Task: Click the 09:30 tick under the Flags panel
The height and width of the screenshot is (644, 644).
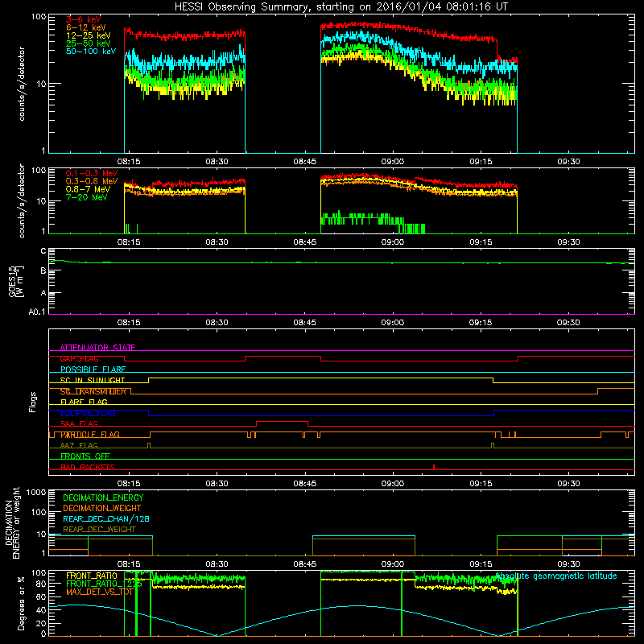Action: pyautogui.click(x=568, y=484)
